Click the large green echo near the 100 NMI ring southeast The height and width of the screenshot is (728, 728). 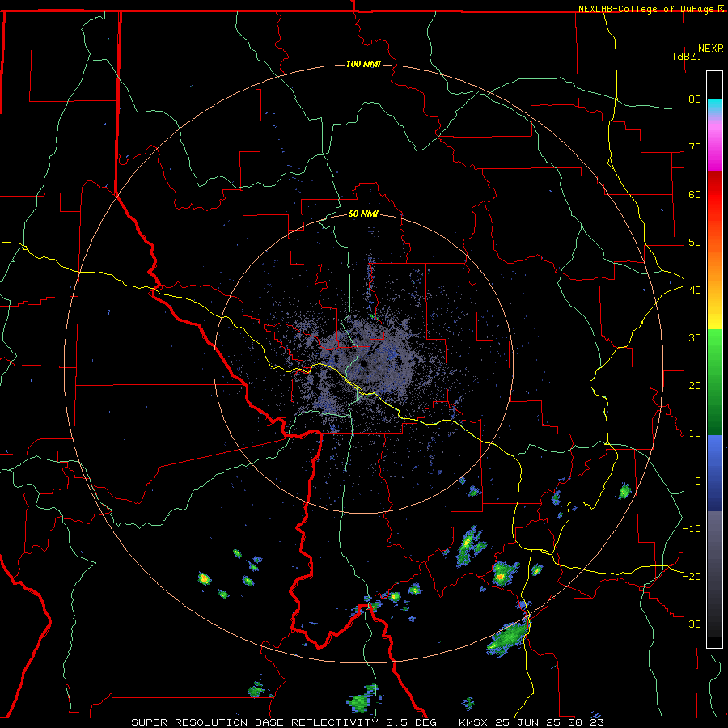pyautogui.click(x=509, y=637)
